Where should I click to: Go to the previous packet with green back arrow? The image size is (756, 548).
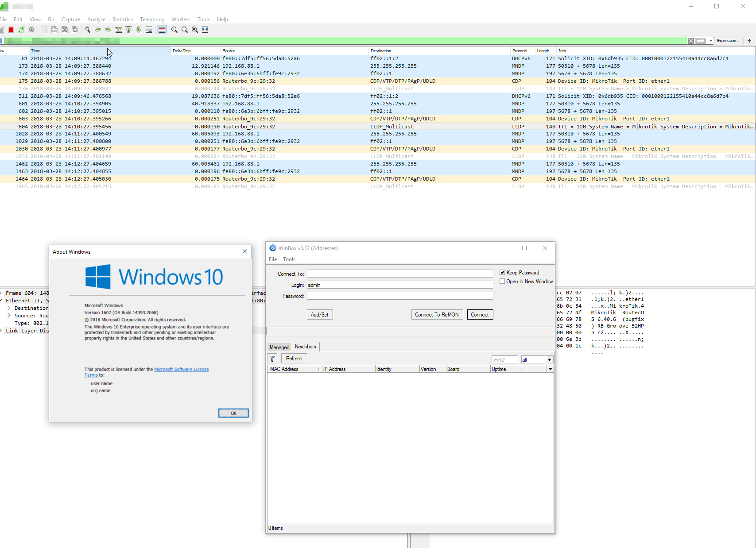[98, 30]
